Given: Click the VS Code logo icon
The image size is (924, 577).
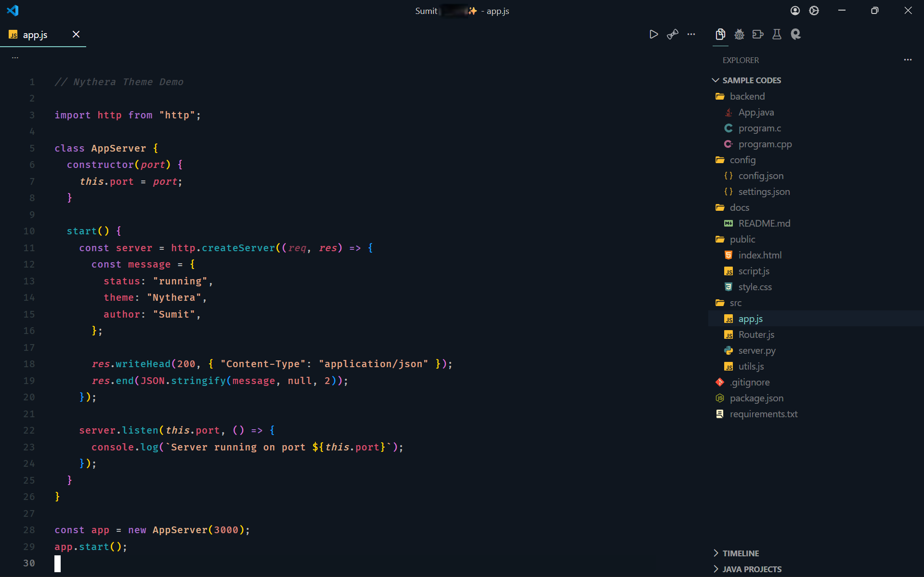Looking at the screenshot, I should 13,11.
